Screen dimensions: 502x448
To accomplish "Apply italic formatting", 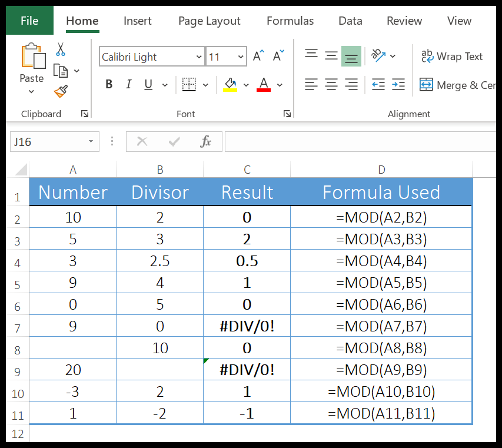I will point(128,84).
